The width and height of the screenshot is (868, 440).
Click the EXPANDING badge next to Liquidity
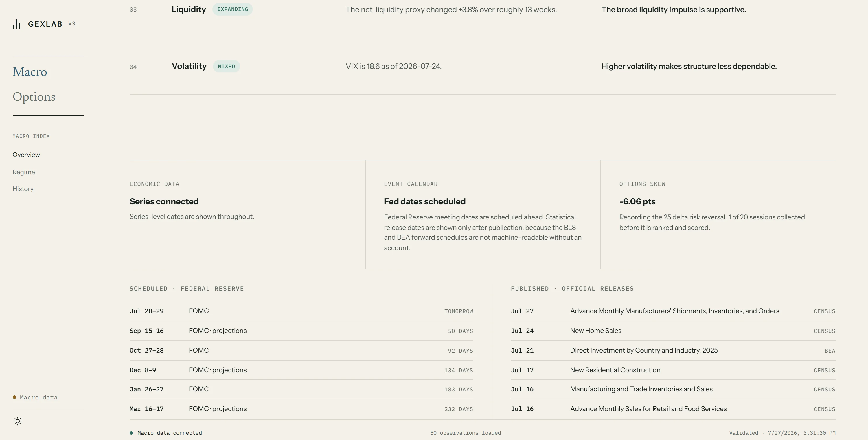233,9
